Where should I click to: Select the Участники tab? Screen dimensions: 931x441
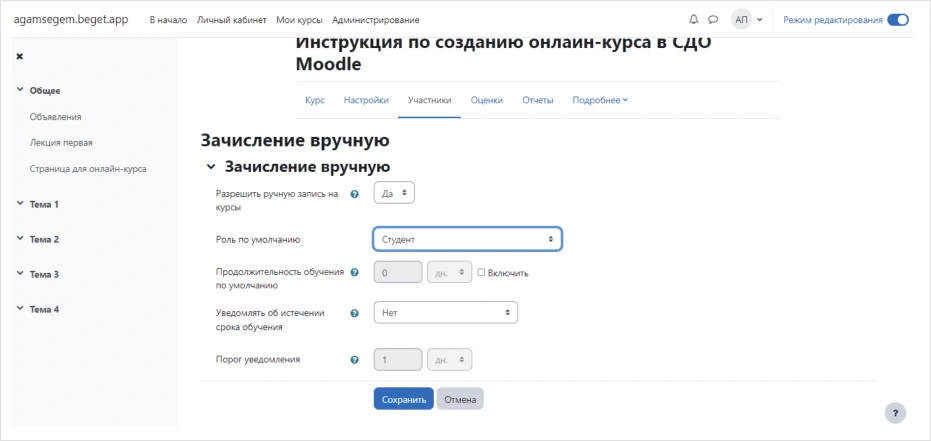click(430, 100)
